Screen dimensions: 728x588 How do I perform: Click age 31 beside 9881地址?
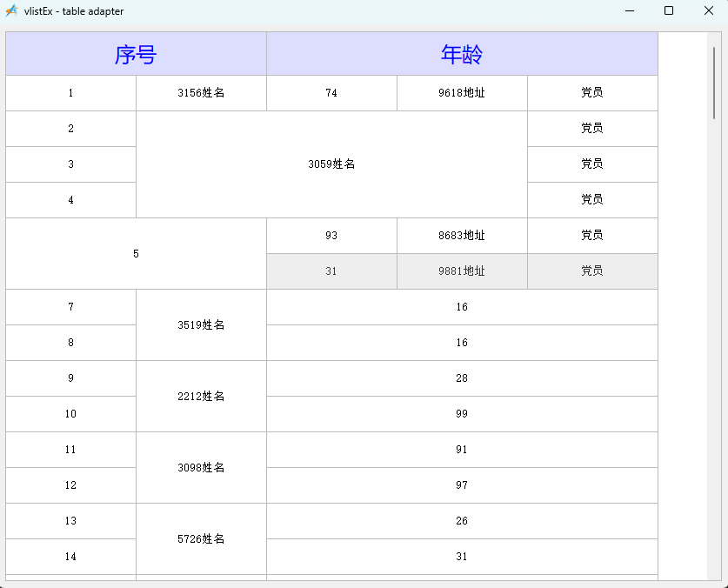point(331,271)
